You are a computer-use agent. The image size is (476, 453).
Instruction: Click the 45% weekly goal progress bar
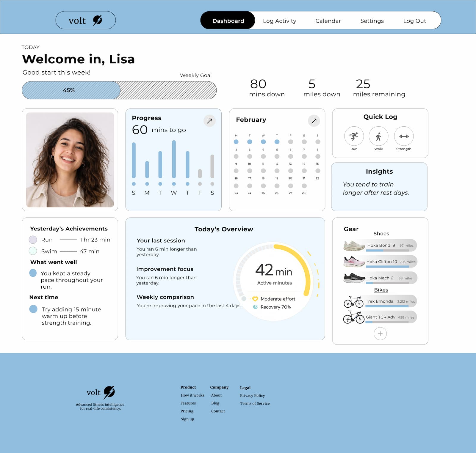click(119, 90)
